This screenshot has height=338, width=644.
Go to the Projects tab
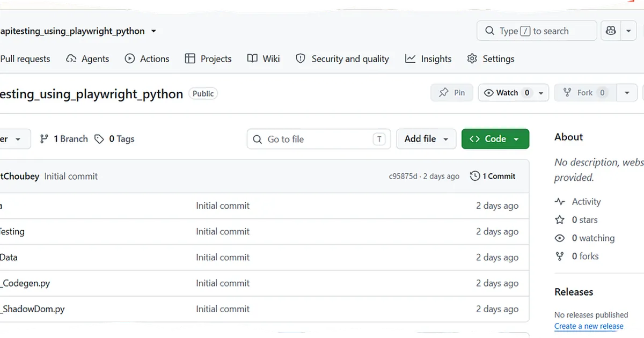pyautogui.click(x=208, y=59)
